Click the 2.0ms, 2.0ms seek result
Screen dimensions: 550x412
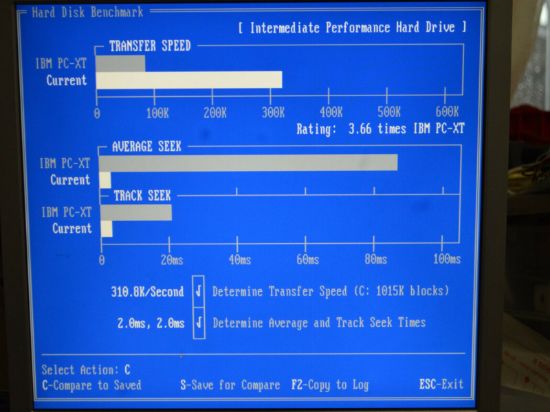pyautogui.click(x=151, y=323)
